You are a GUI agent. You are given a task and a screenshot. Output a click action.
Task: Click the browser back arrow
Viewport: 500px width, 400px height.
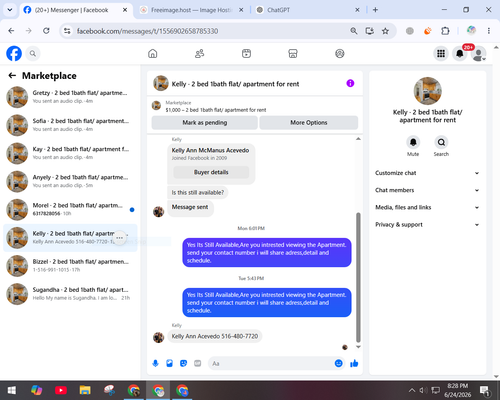(11, 31)
